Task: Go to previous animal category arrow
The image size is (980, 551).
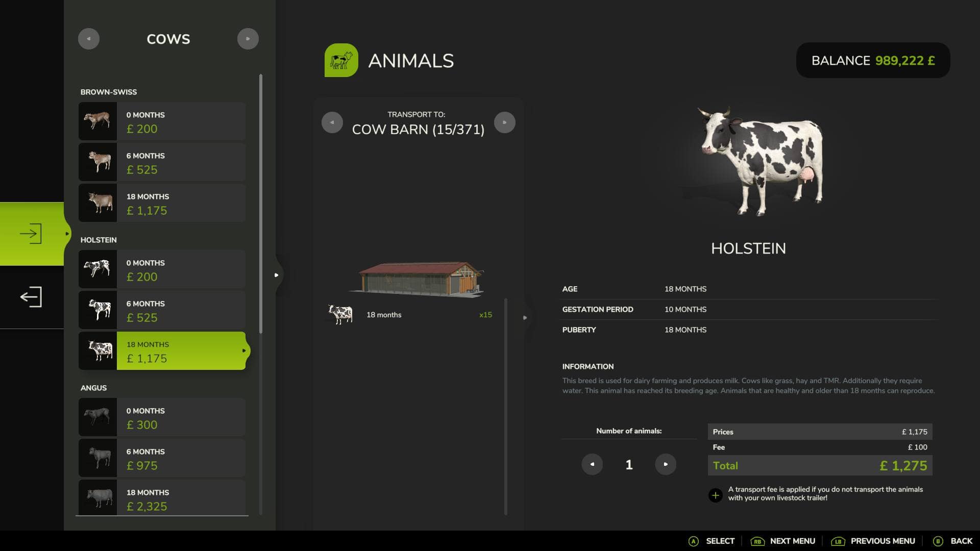Action: (89, 39)
